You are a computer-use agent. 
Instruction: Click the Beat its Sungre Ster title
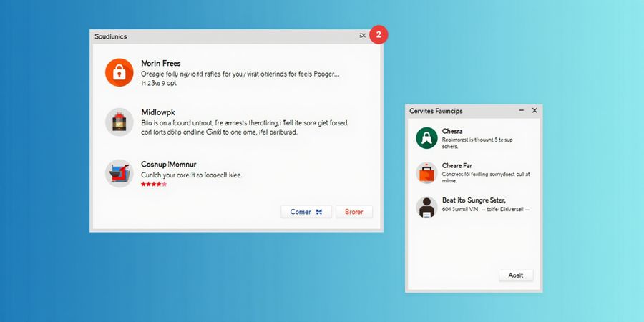(x=474, y=200)
